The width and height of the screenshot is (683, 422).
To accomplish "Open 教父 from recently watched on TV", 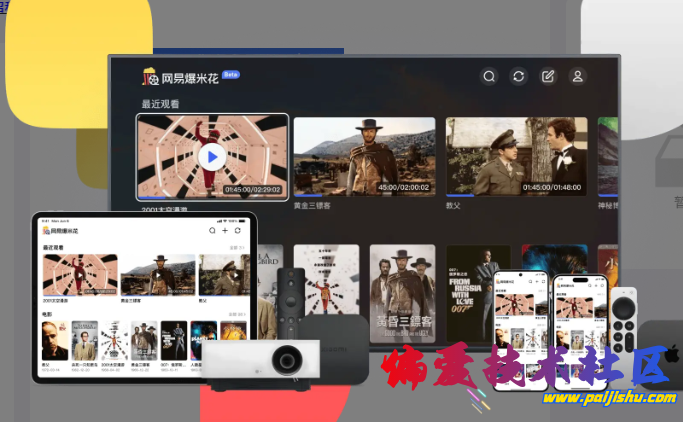I will pyautogui.click(x=515, y=157).
